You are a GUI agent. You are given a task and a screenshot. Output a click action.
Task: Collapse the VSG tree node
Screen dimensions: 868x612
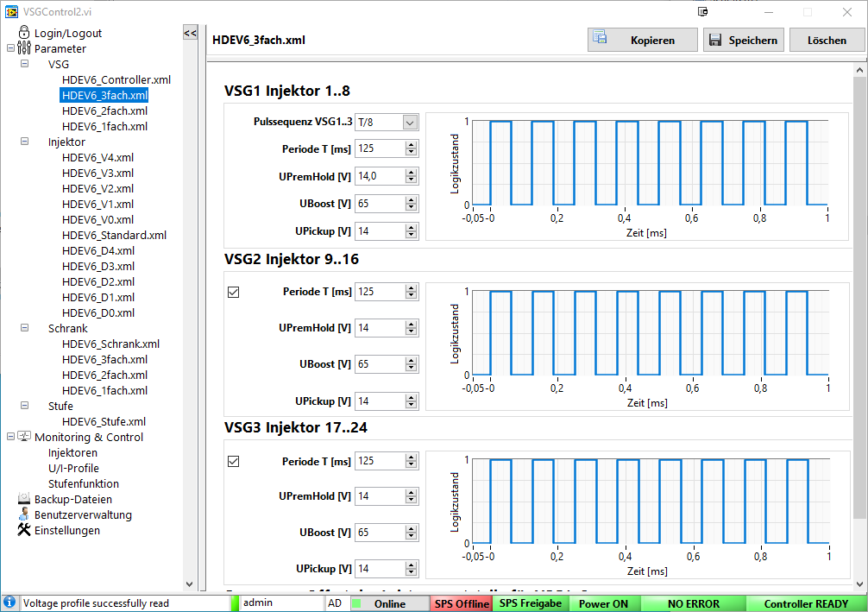click(x=24, y=64)
